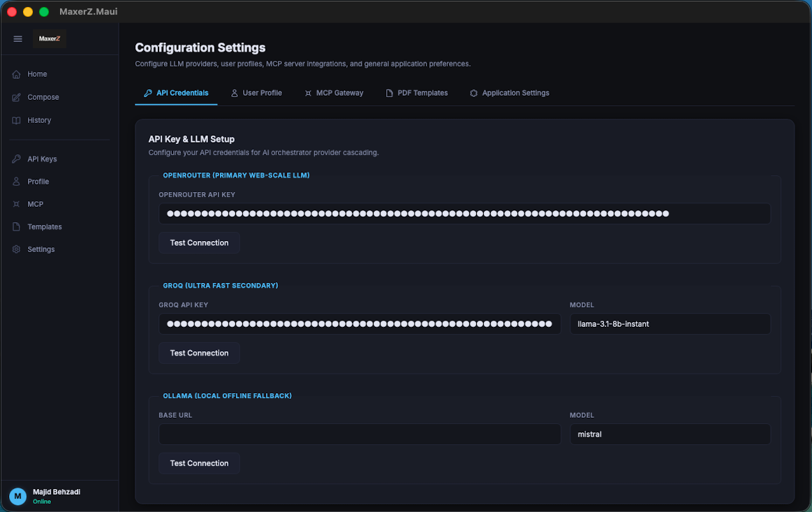Image resolution: width=812 pixels, height=512 pixels.
Task: Focus the OpenRouter API key field
Action: (x=464, y=214)
